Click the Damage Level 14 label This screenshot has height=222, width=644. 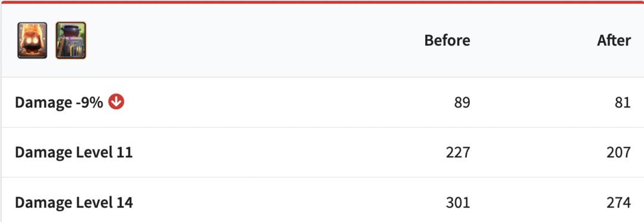click(x=73, y=202)
